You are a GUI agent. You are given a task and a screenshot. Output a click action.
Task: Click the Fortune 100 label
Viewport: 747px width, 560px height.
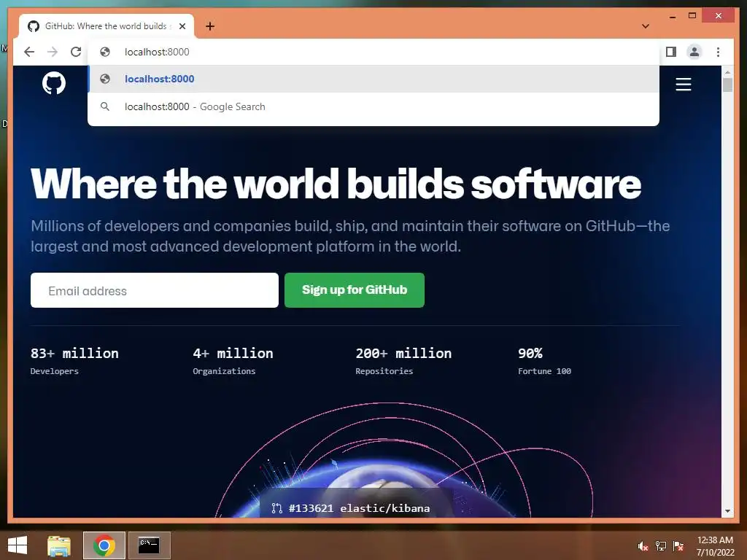point(544,371)
